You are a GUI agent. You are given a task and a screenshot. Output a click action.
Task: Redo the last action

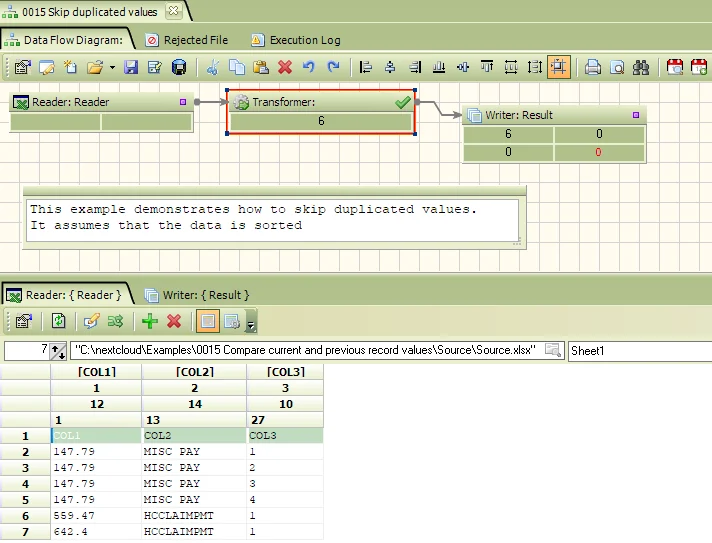point(333,68)
